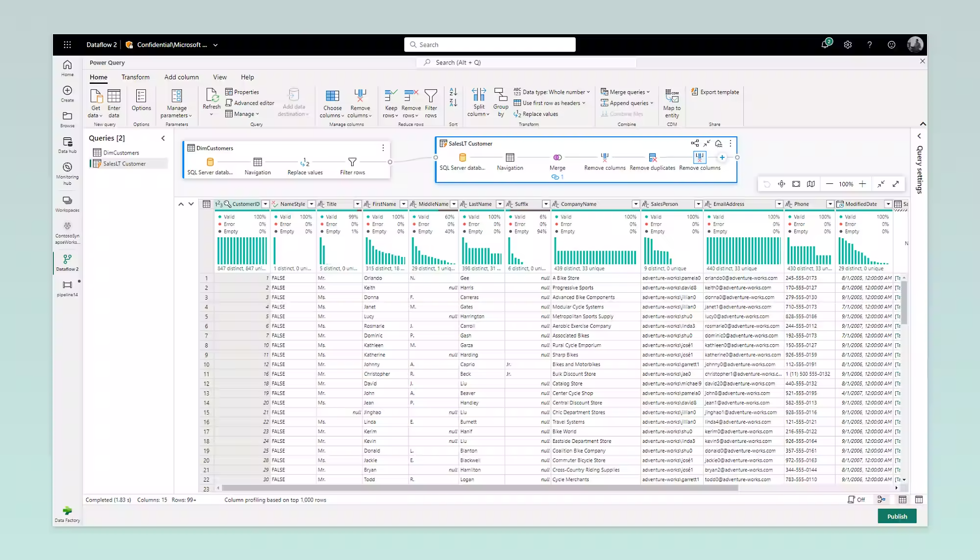Select the DimCustomers query in list

121,153
